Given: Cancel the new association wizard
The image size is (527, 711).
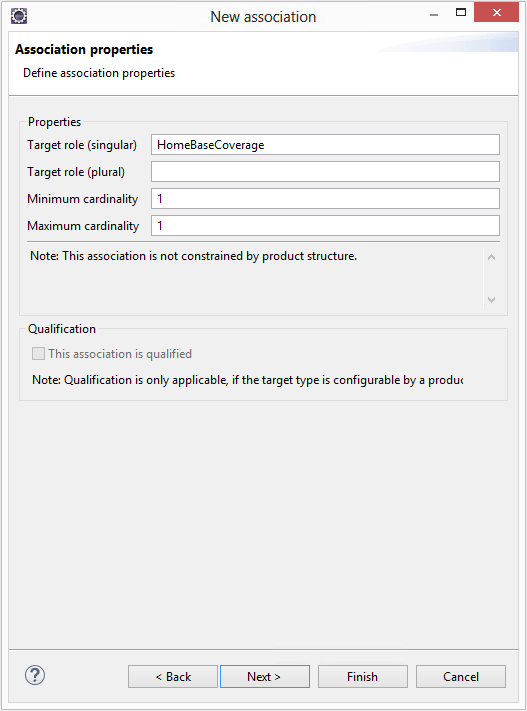Looking at the screenshot, I should [x=461, y=677].
